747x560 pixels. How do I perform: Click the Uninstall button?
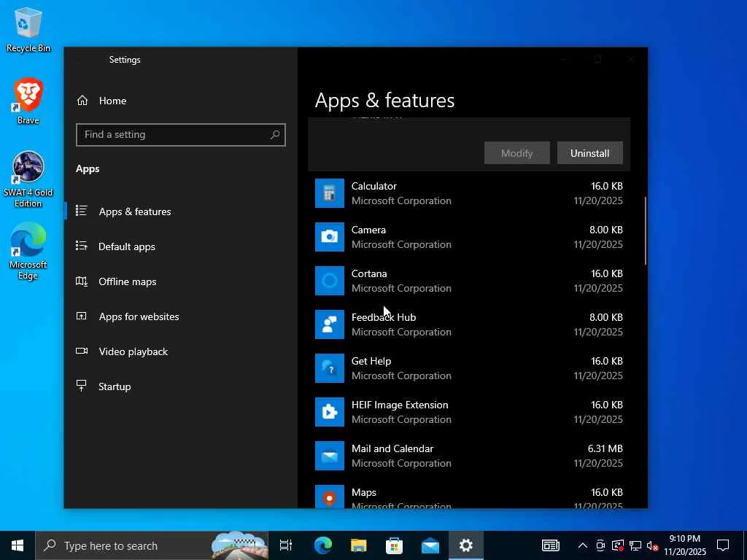pyautogui.click(x=589, y=153)
